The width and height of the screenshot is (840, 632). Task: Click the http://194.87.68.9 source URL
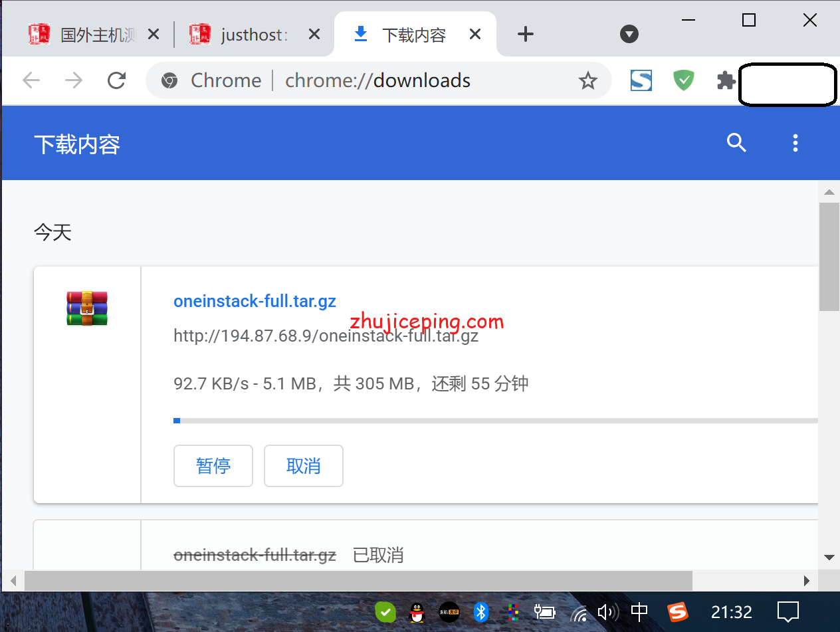click(x=326, y=336)
